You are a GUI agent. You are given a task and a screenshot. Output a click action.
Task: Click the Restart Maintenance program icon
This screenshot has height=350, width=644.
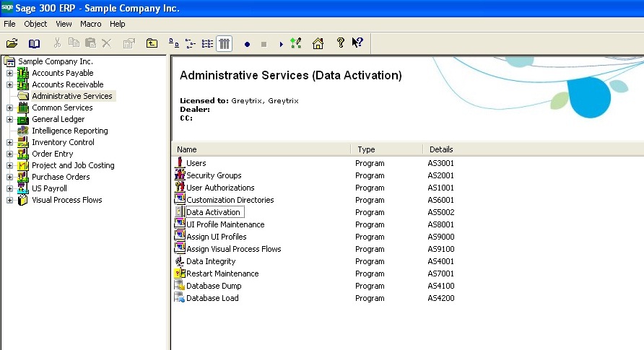pos(180,274)
